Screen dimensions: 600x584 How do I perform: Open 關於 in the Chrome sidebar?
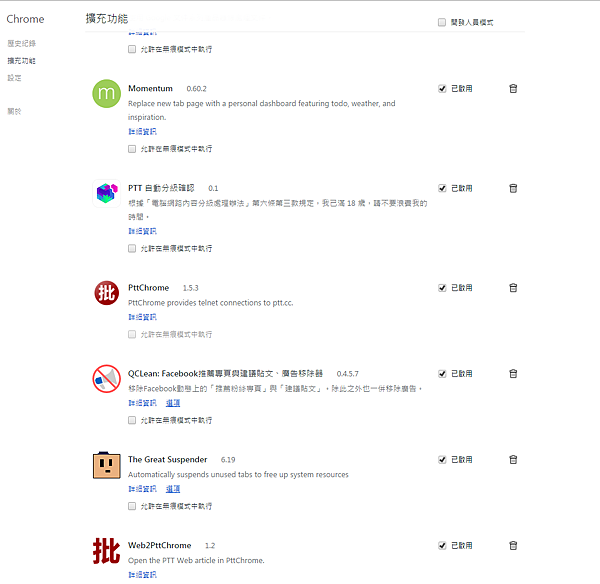point(15,111)
